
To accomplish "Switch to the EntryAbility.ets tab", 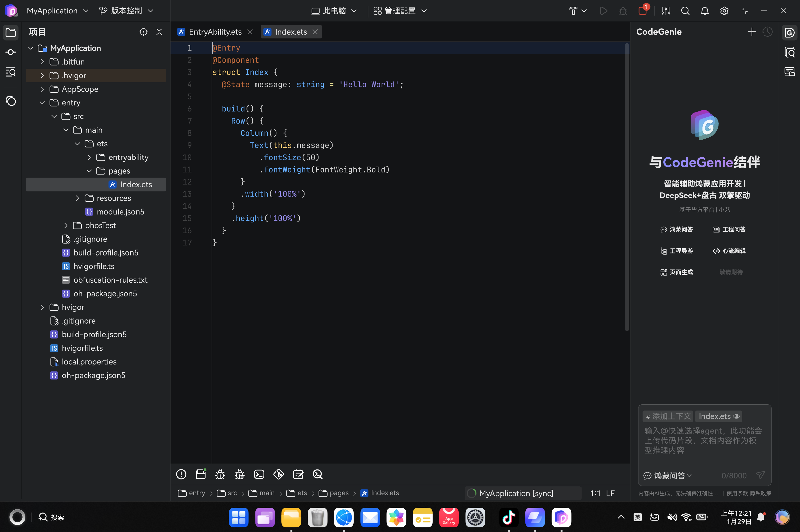I will click(x=215, y=32).
